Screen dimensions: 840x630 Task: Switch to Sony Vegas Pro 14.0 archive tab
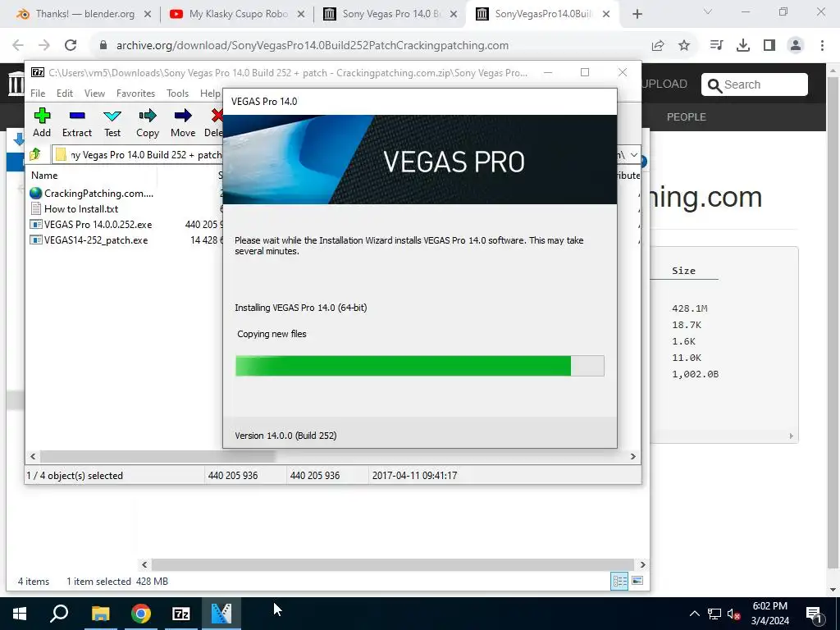[391, 14]
